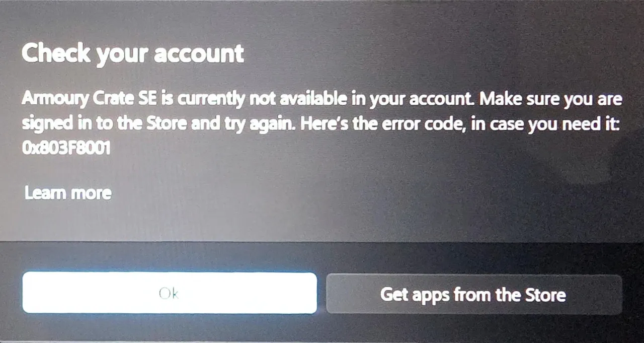Click 'in case you need it:' text
This screenshot has width=644, height=343.
tap(546, 124)
